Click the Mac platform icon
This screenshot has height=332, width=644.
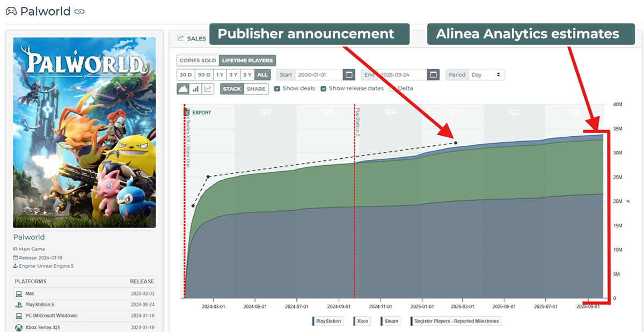18,294
